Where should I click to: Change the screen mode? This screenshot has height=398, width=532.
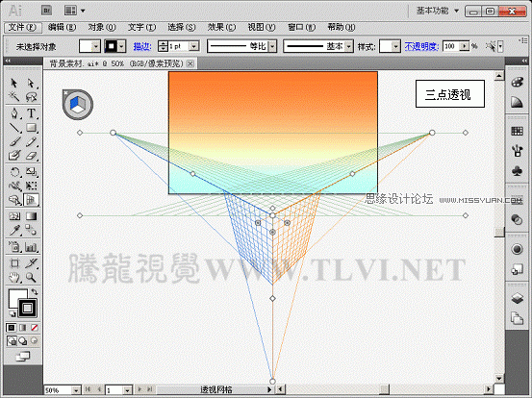coord(23,357)
